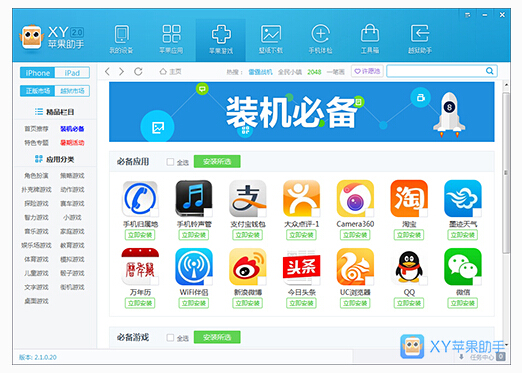The width and height of the screenshot is (522, 373).
Task: Open the 任务中心 download task center
Action: (x=482, y=357)
